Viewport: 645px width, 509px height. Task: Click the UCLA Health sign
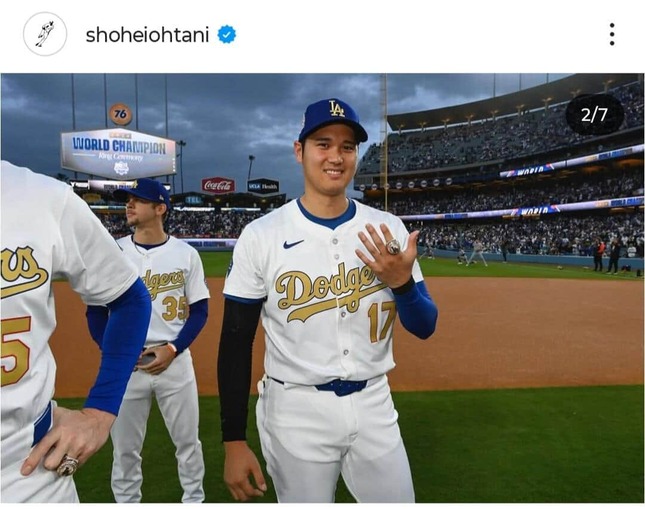[x=263, y=186]
